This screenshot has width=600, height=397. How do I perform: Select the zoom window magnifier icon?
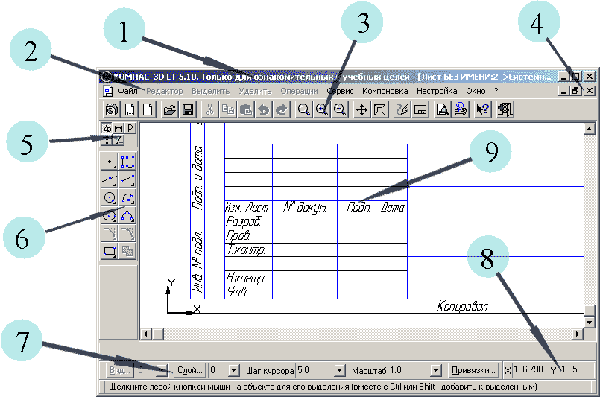point(304,110)
